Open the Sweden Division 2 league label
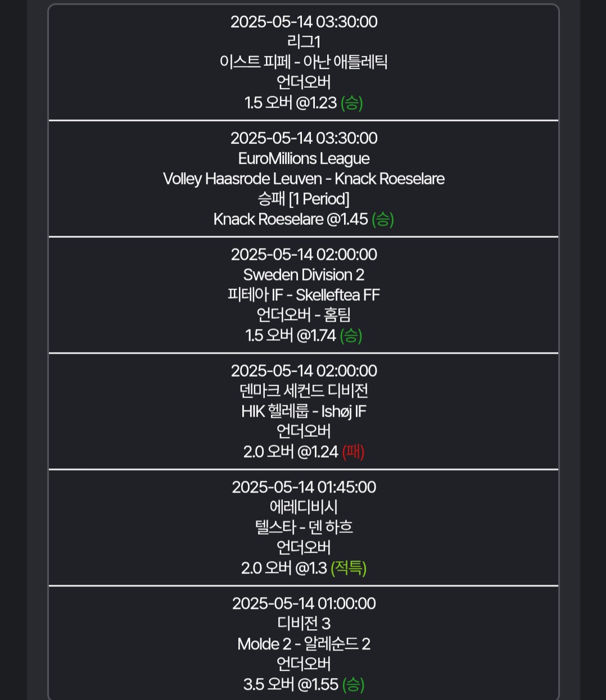 tap(304, 275)
